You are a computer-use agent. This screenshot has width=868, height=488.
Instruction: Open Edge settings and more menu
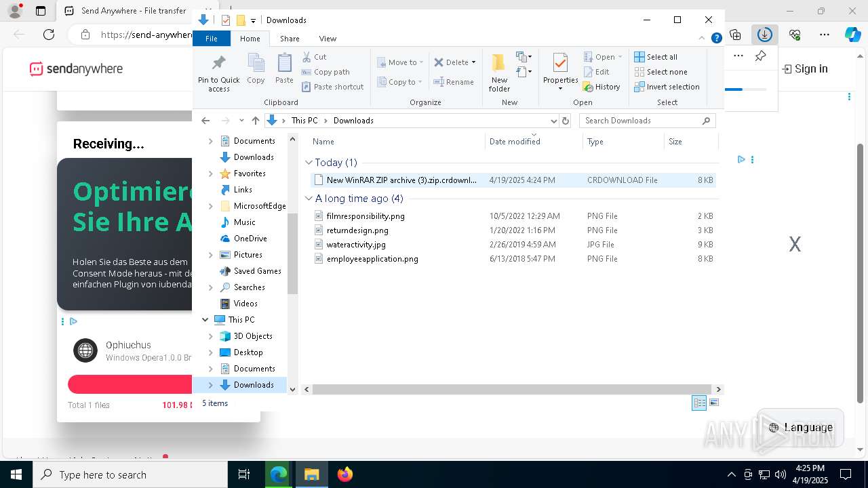tap(825, 35)
